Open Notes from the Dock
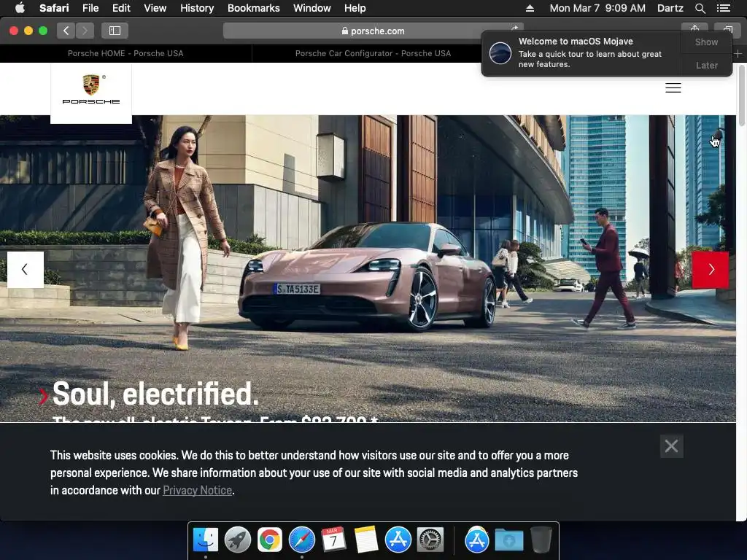The image size is (747, 560). (x=366, y=540)
